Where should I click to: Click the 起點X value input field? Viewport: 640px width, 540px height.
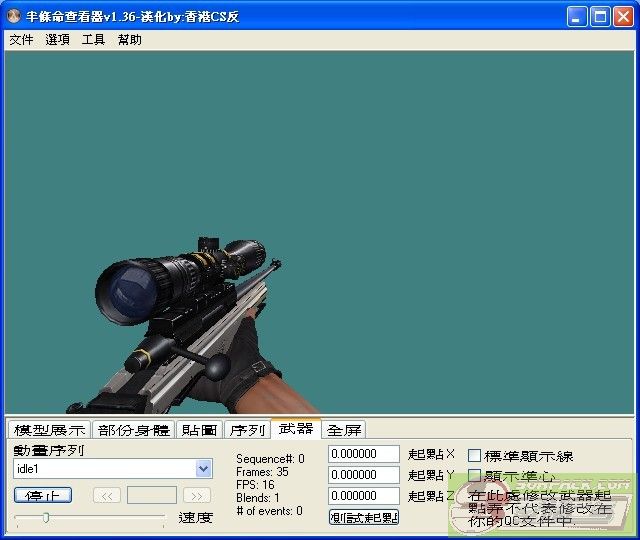click(x=364, y=454)
